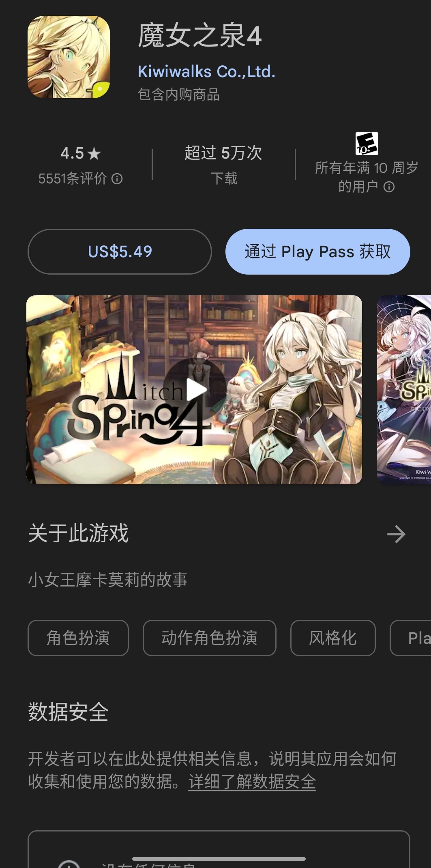Viewport: 431px width, 868px height.
Task: Tap the bottom navigation gesture handle
Action: point(219,859)
